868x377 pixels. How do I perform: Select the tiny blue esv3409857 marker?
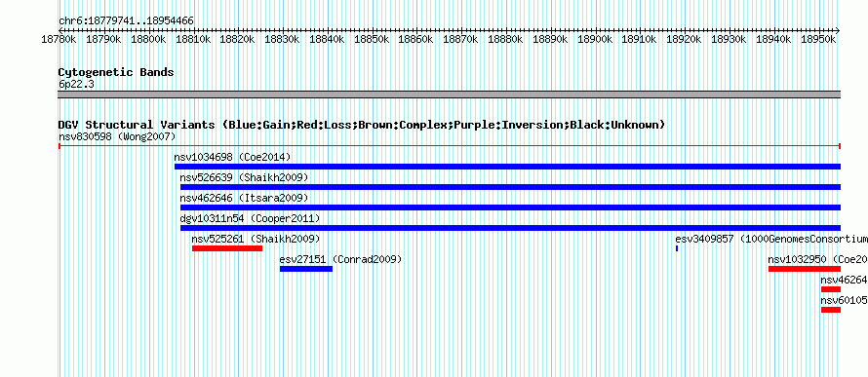677,248
